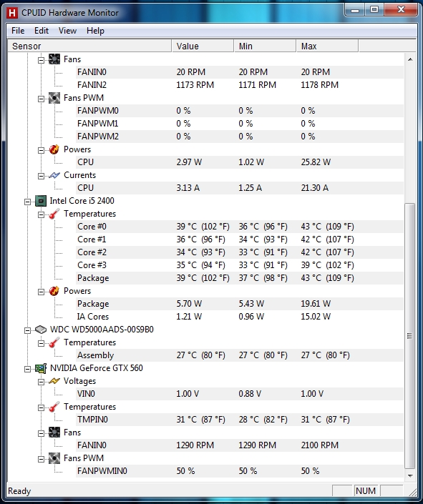Select the FANIN2 fan speed row
Screen dimensions: 423x504
(240, 85)
